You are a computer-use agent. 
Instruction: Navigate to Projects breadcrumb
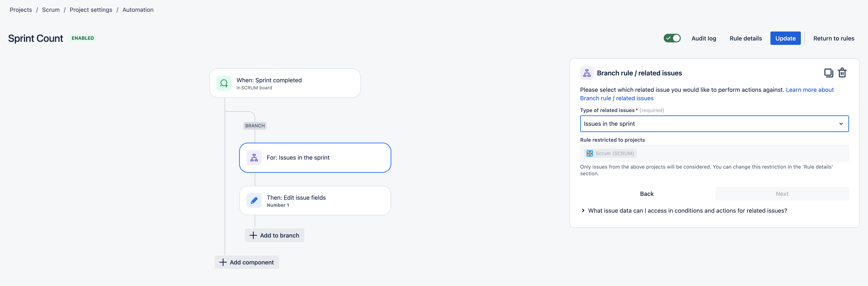pos(20,9)
